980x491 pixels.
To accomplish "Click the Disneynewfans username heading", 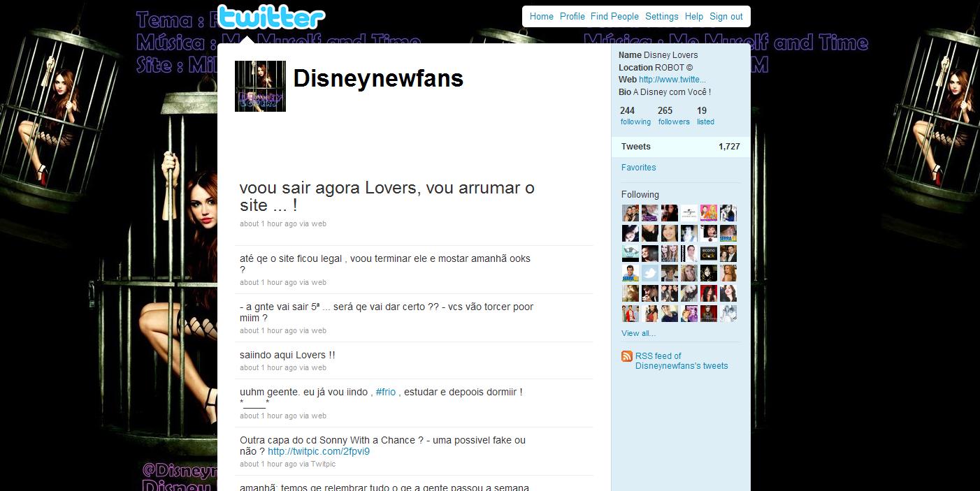I will click(x=378, y=78).
